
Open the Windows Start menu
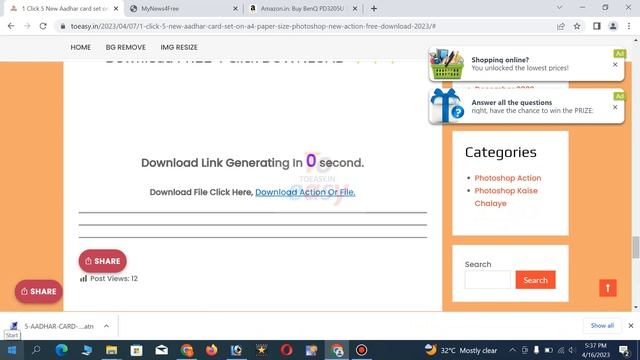[11, 350]
